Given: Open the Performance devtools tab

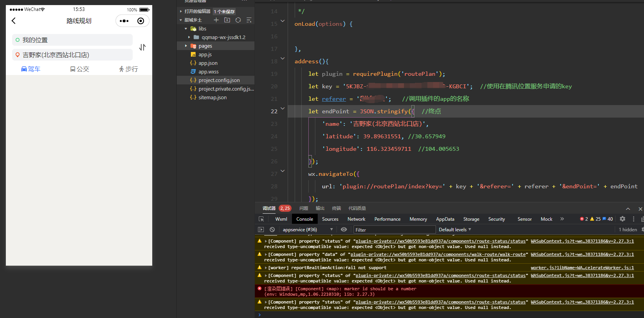Looking at the screenshot, I should click(x=387, y=219).
